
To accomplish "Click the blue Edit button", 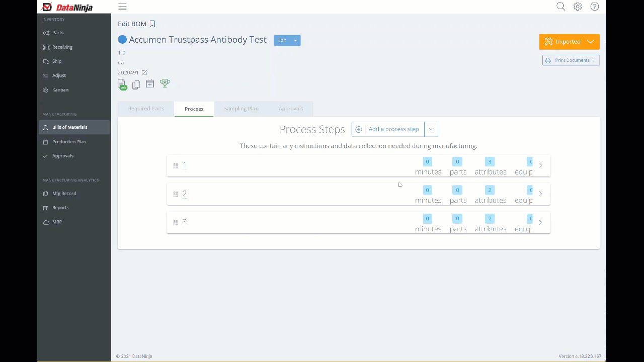I will tap(282, 40).
